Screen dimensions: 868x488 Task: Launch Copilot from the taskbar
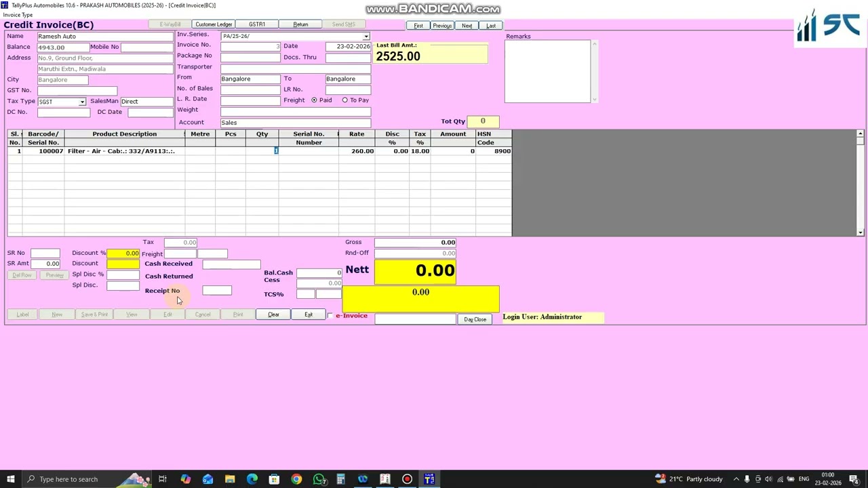coord(185,479)
